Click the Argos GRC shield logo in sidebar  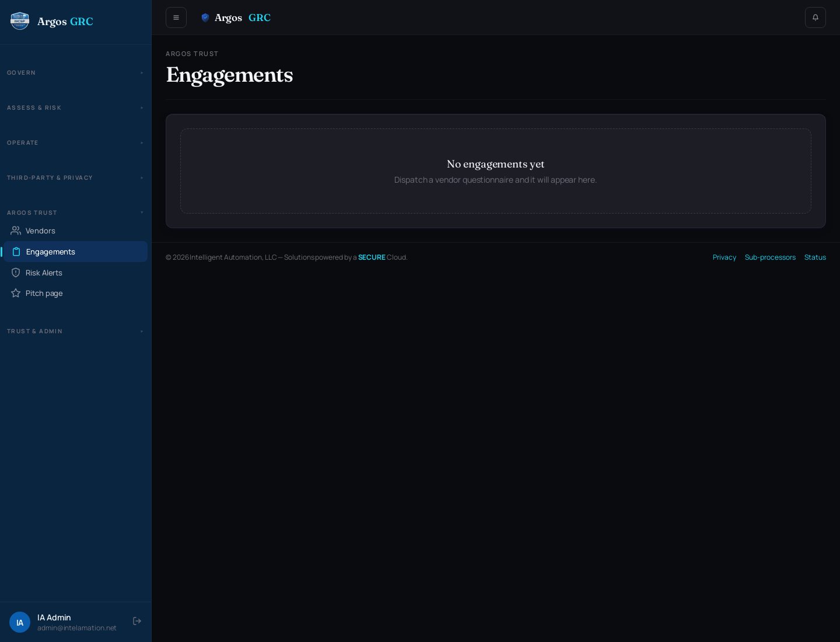[20, 21]
